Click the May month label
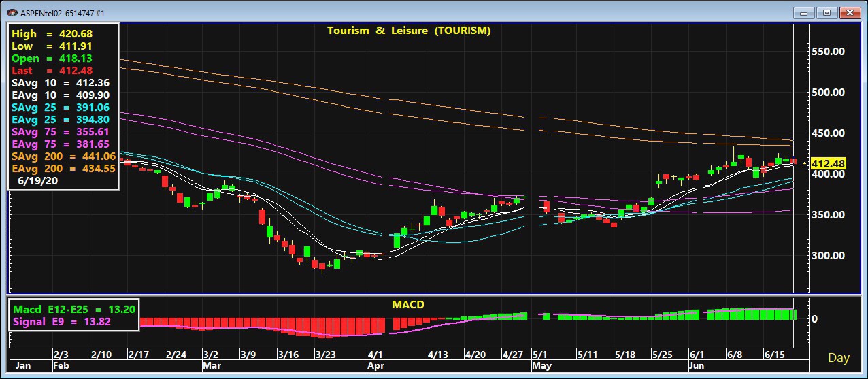The width and height of the screenshot is (868, 379). pyautogui.click(x=542, y=366)
